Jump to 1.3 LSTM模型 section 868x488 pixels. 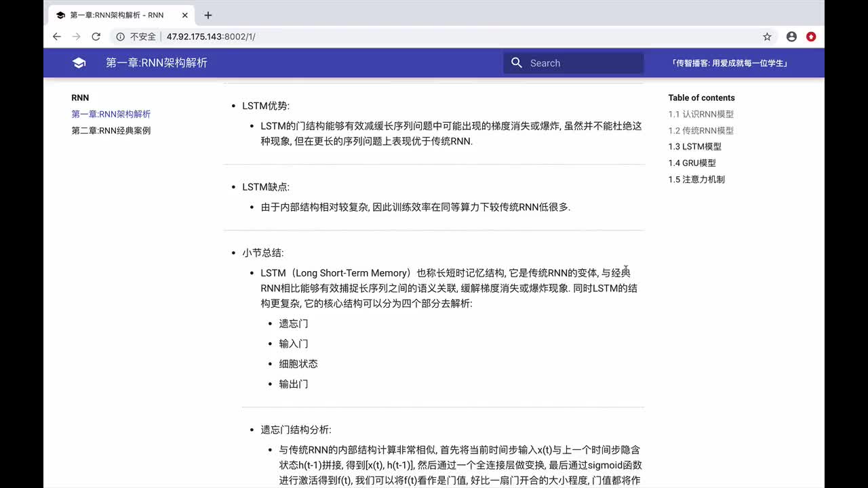(695, 146)
